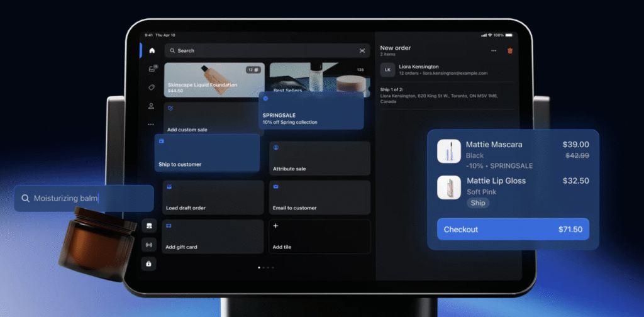Tap the Email to customer tile
This screenshot has height=317, width=644.
point(320,197)
